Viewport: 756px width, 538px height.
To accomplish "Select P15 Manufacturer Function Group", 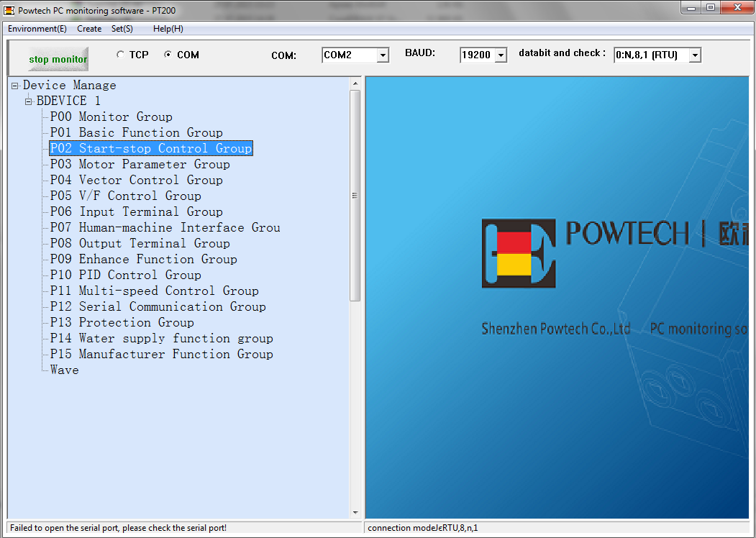I will [162, 355].
